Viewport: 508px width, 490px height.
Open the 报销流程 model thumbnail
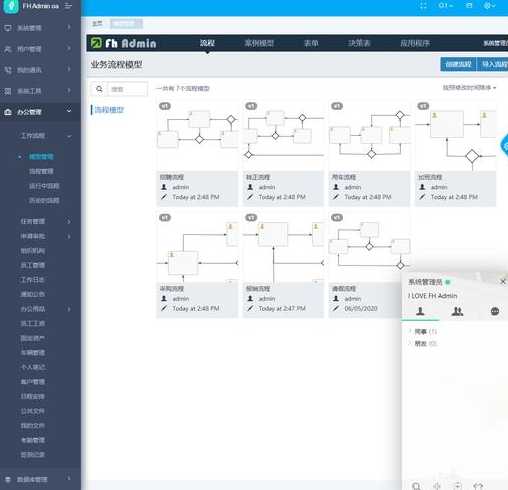[283, 247]
